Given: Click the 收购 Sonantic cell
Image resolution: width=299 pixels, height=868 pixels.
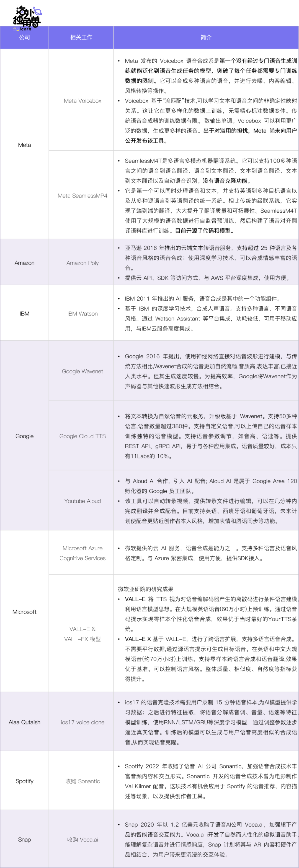Looking at the screenshot, I should pos(81,781).
